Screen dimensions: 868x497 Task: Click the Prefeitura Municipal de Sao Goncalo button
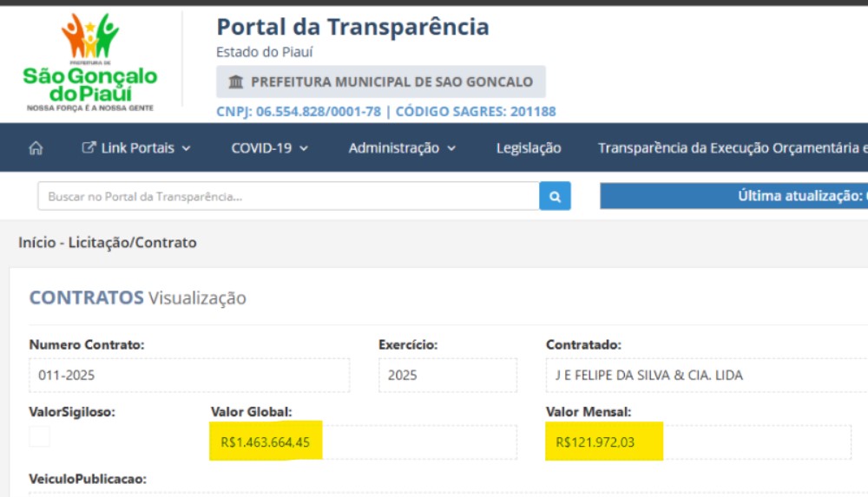pyautogui.click(x=381, y=82)
